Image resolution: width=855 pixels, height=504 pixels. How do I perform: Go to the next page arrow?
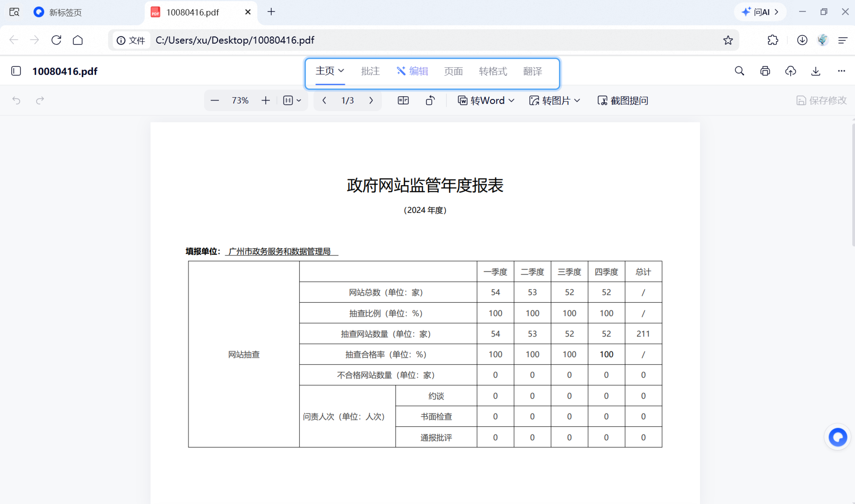371,101
